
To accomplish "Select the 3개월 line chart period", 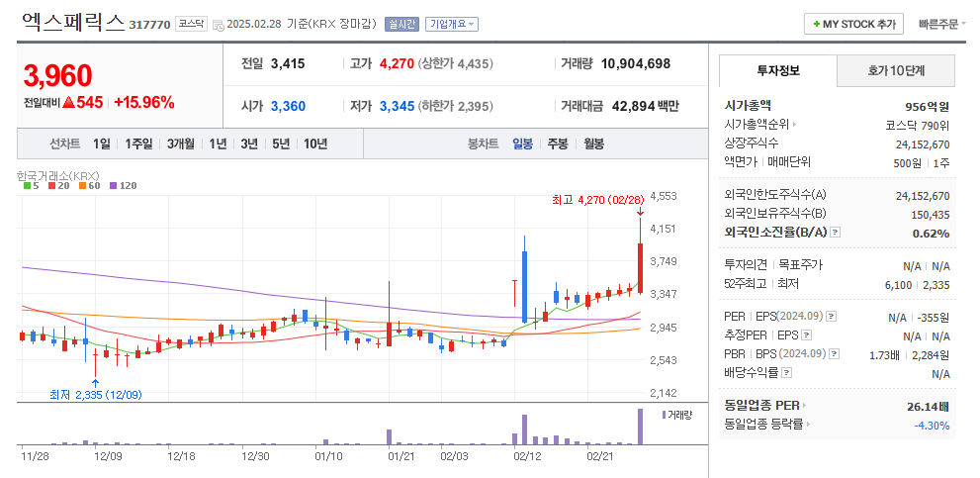I will [180, 143].
